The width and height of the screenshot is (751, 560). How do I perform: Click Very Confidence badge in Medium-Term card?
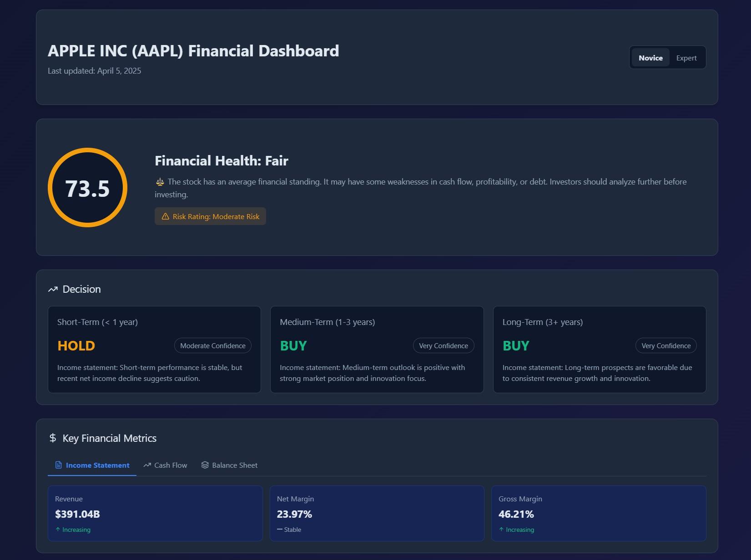pos(444,345)
